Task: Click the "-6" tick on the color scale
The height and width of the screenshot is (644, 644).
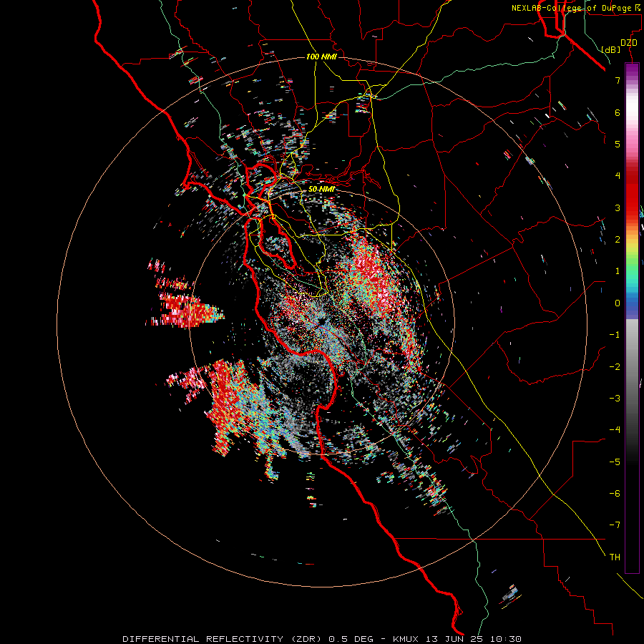Action: pos(615,494)
